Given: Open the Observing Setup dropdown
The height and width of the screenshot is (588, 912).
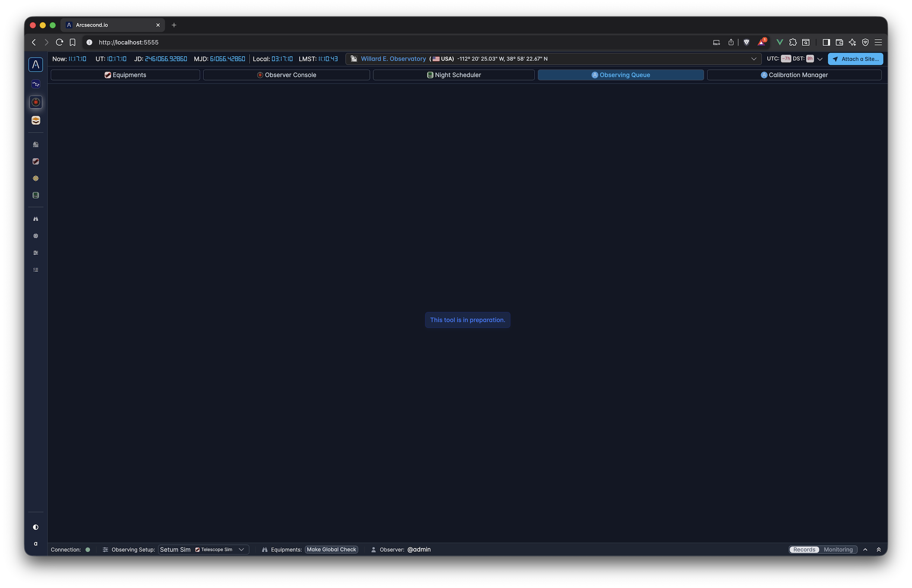Looking at the screenshot, I should click(x=203, y=550).
